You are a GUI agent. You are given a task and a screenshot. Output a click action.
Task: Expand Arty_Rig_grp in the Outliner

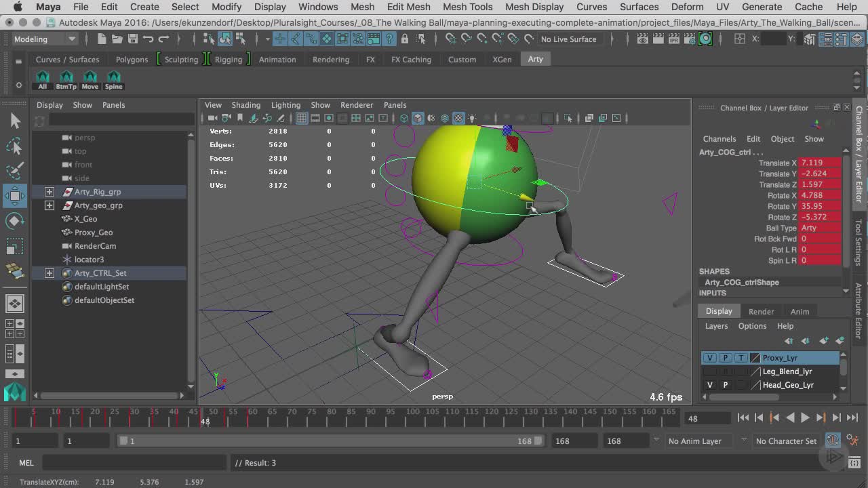[50, 192]
